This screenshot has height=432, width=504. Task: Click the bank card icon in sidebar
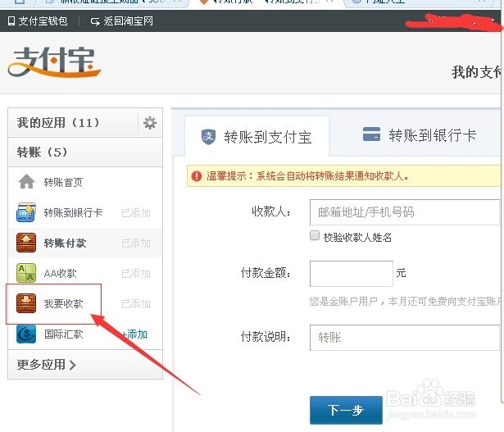26,212
